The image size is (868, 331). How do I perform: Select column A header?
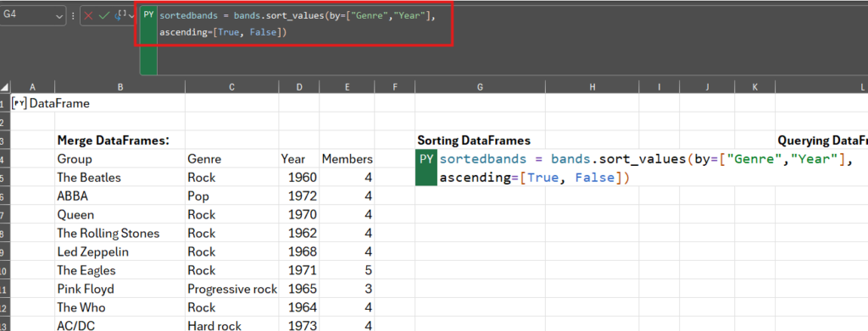33,86
